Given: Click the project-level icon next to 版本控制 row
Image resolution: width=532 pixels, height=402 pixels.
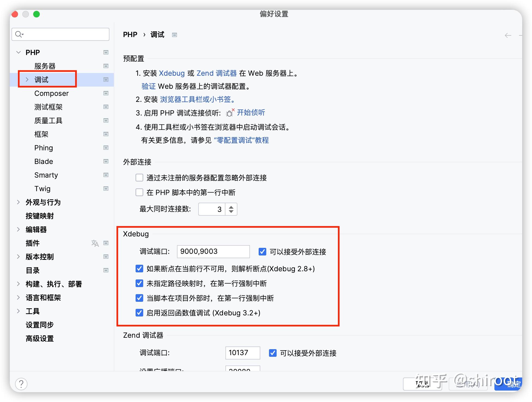Looking at the screenshot, I should (106, 257).
